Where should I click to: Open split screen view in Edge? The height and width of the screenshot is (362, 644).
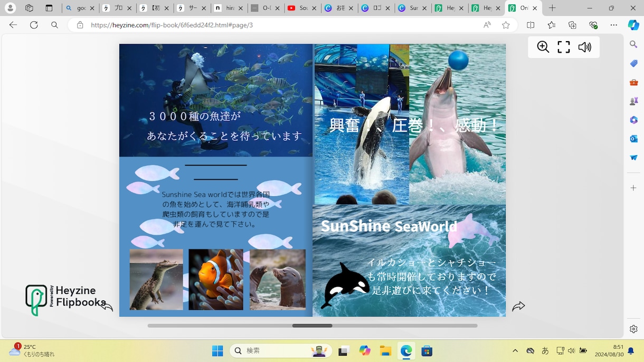[x=532, y=25]
